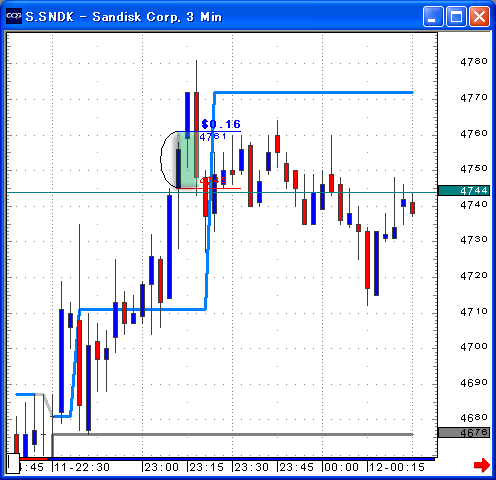Click the 00:00 time axis label
Screen dimensions: 496x480
(x=342, y=467)
